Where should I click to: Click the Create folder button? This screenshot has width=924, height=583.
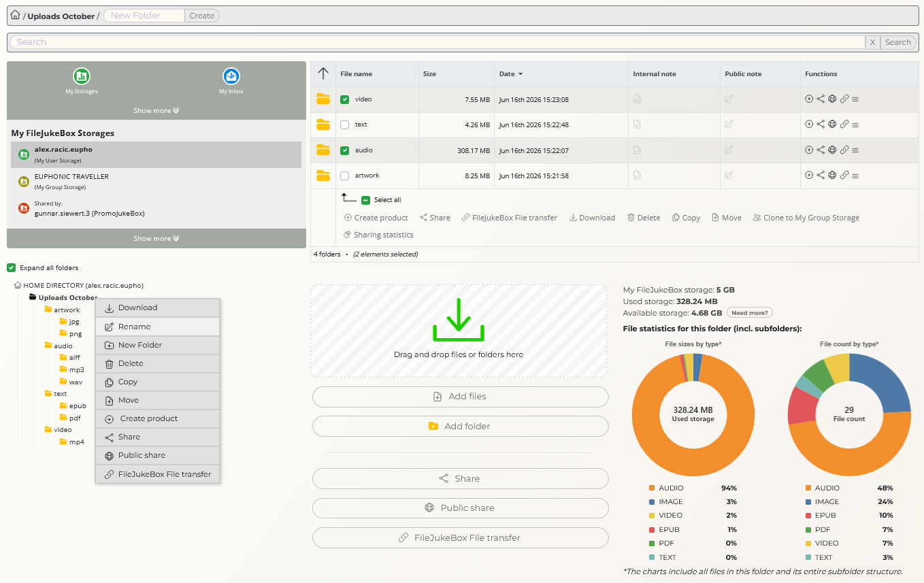point(202,16)
